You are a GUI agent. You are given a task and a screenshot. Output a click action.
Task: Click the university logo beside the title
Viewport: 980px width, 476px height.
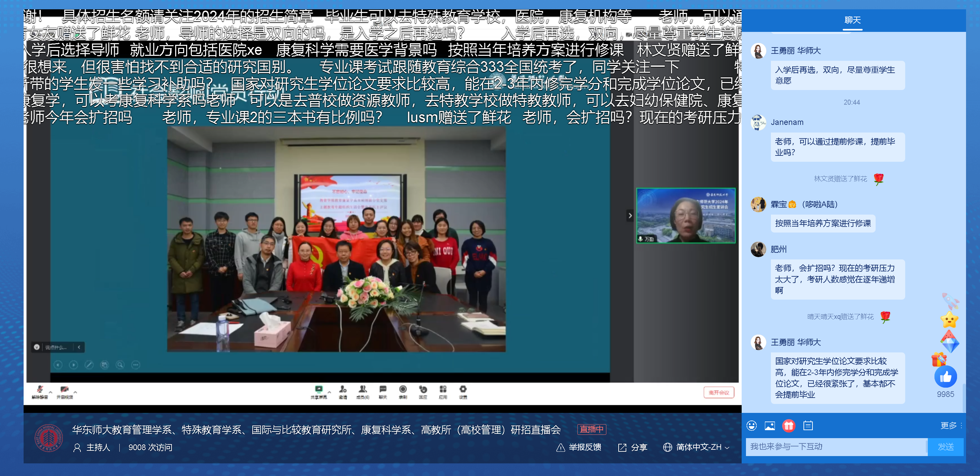click(49, 438)
